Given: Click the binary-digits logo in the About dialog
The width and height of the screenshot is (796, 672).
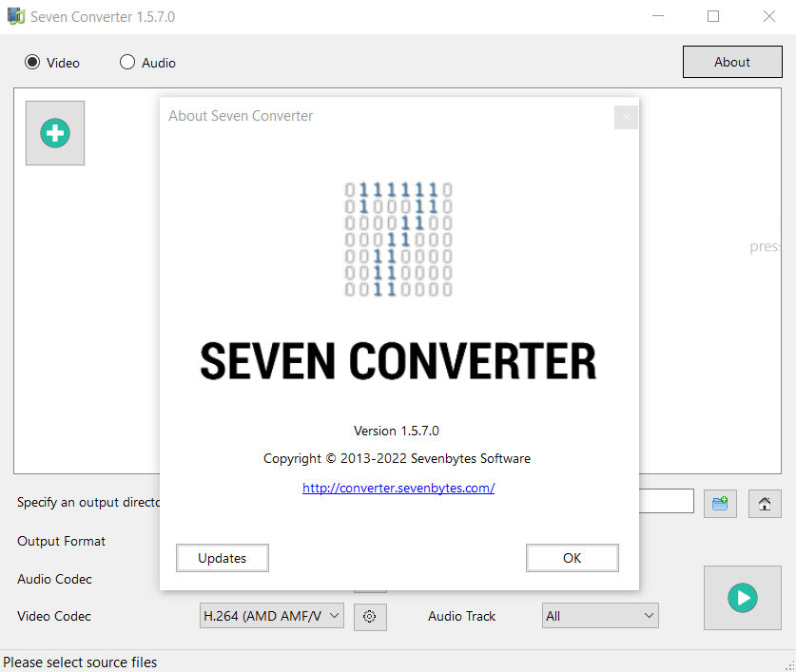Looking at the screenshot, I should [398, 239].
